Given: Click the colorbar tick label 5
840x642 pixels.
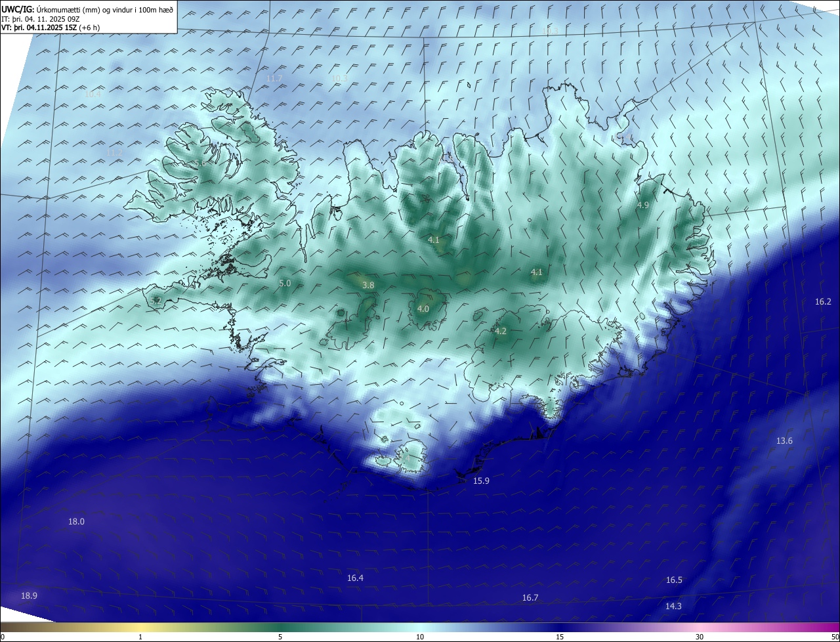Looking at the screenshot, I should [280, 637].
